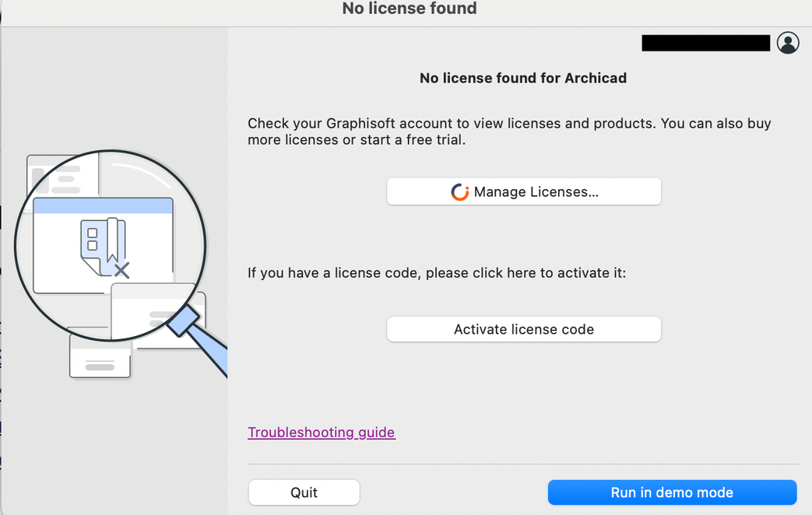Open the Troubleshooting guide link
Image resolution: width=812 pixels, height=515 pixels.
click(x=321, y=433)
